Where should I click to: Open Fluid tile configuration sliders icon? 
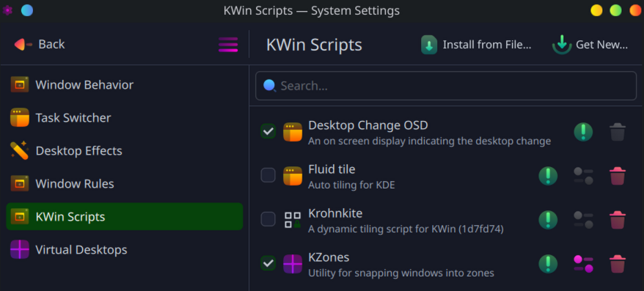(583, 176)
